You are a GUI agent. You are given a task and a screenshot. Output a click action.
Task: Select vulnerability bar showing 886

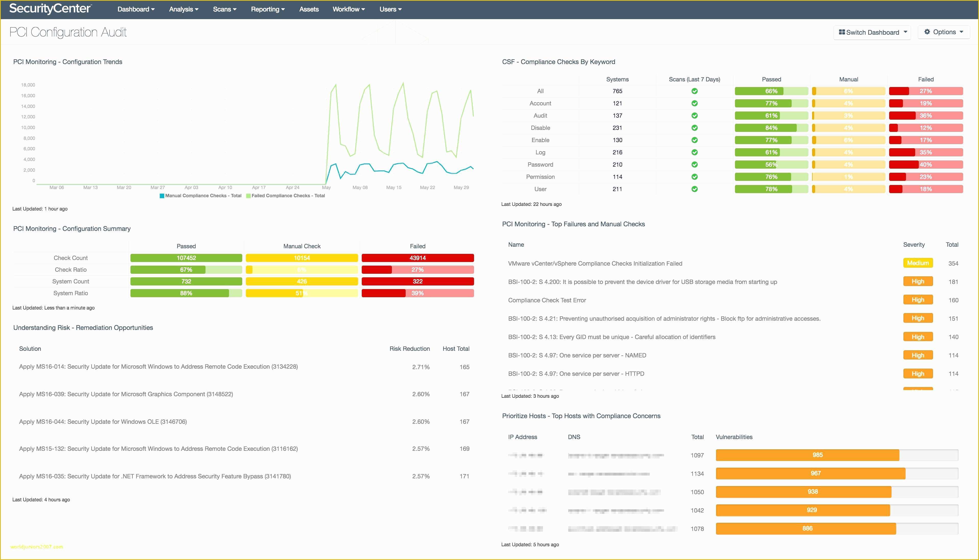pyautogui.click(x=837, y=529)
